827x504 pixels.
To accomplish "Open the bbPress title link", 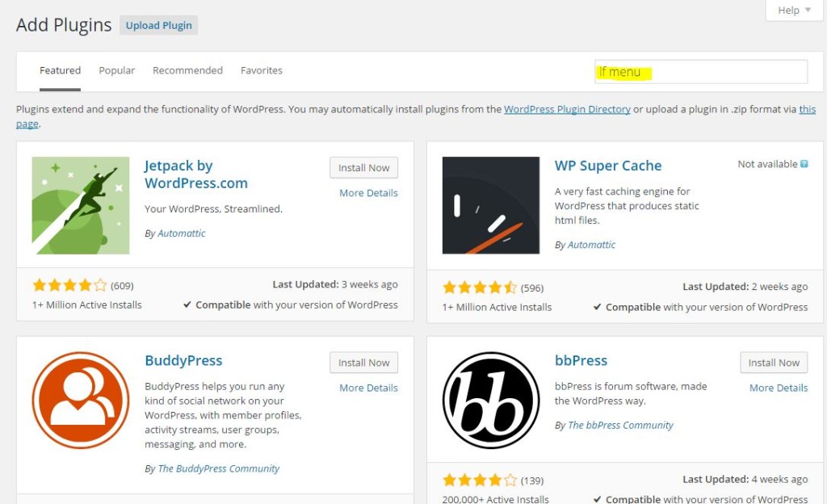I will [x=581, y=360].
